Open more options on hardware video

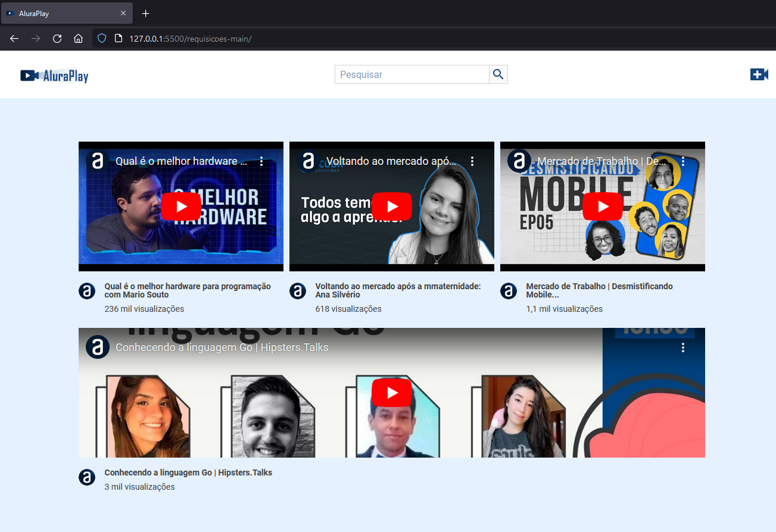[x=261, y=161]
